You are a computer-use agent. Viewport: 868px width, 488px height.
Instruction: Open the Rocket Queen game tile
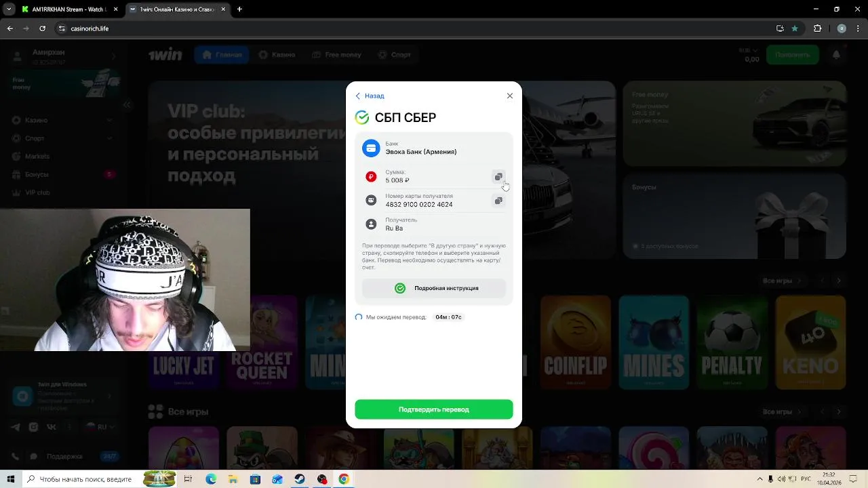pyautogui.click(x=262, y=342)
